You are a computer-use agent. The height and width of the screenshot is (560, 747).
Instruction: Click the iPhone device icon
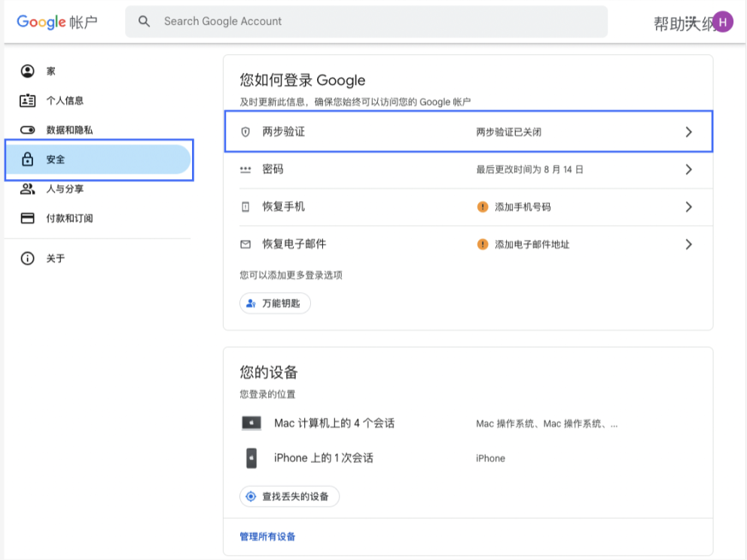[252, 458]
